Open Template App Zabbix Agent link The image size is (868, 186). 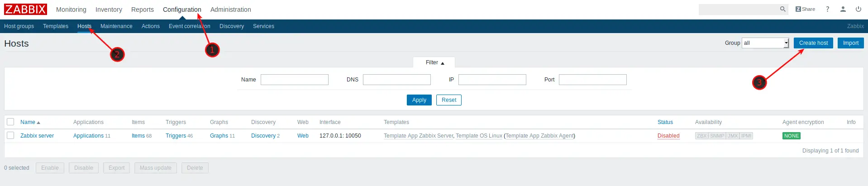(x=539, y=136)
